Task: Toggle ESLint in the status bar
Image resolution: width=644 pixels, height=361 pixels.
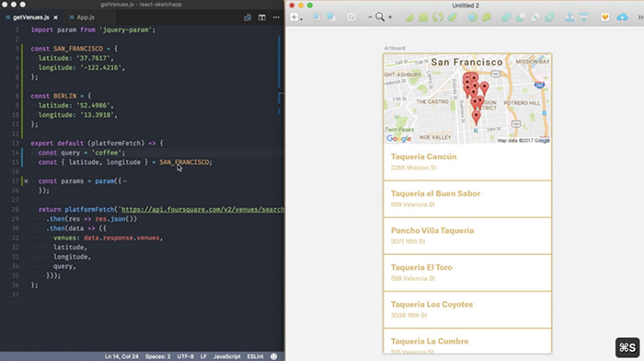Action: coord(255,356)
